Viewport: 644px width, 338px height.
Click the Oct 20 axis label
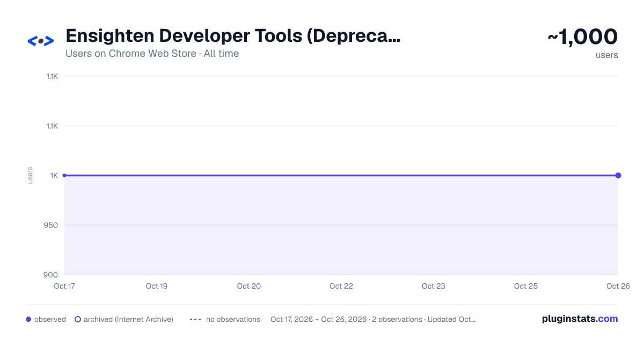(249, 286)
